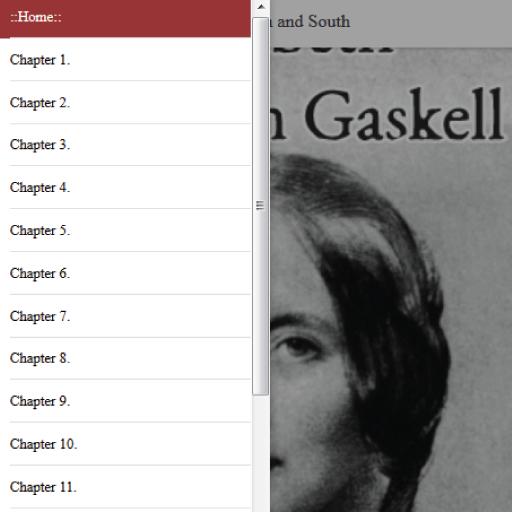Click the Gaskell author name on cover

(x=403, y=114)
